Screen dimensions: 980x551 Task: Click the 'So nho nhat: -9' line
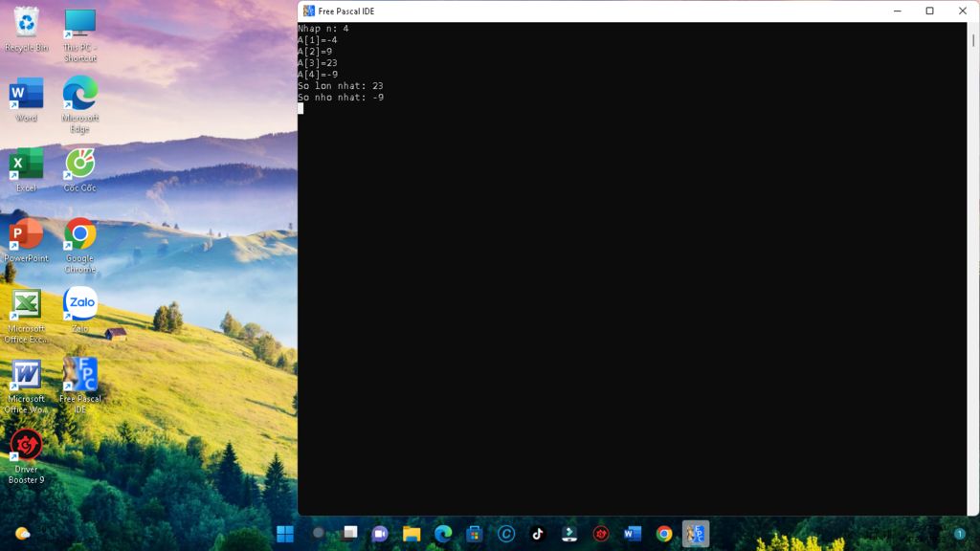point(341,97)
